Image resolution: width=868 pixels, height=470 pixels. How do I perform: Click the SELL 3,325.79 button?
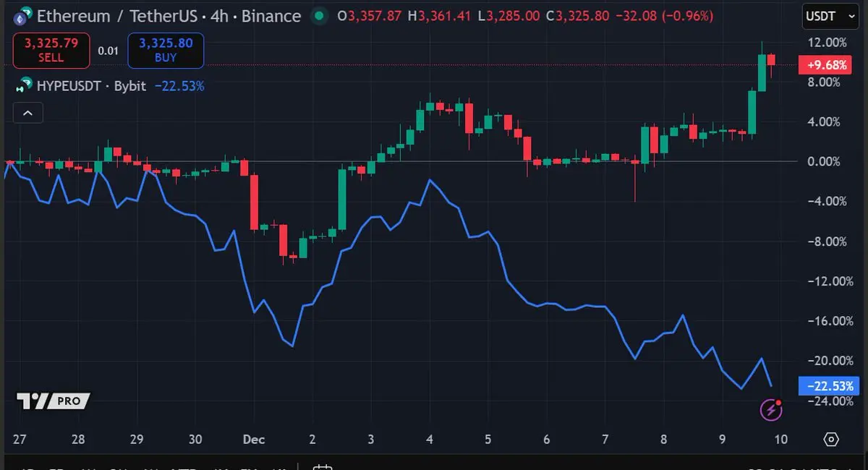point(51,51)
